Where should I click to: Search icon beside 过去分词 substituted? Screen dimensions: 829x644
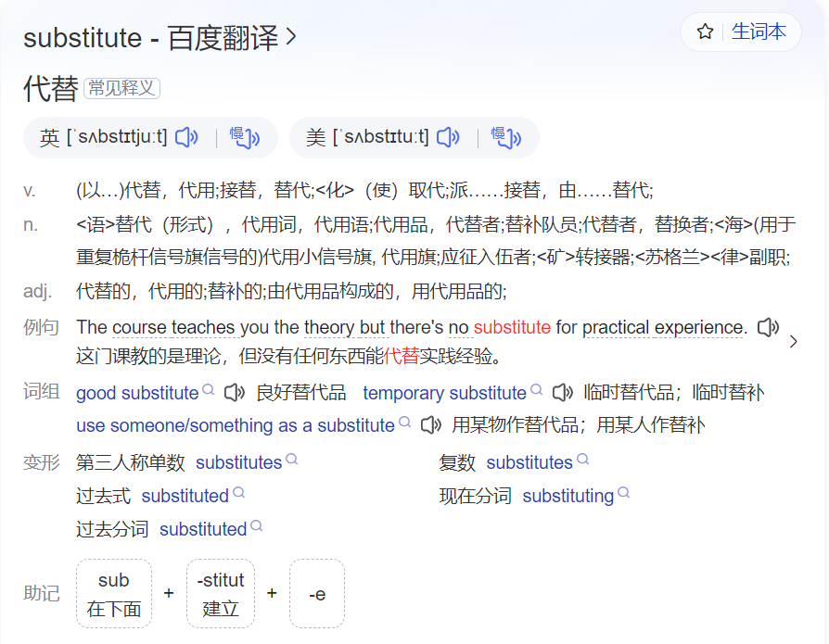257,525
